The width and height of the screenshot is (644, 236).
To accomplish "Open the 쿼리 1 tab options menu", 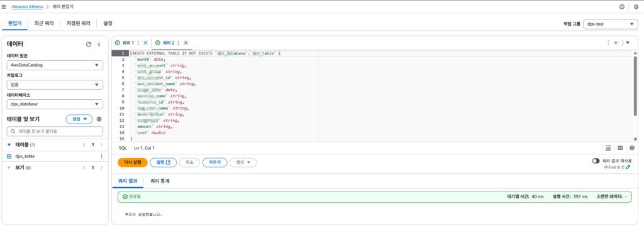I will click(138, 43).
